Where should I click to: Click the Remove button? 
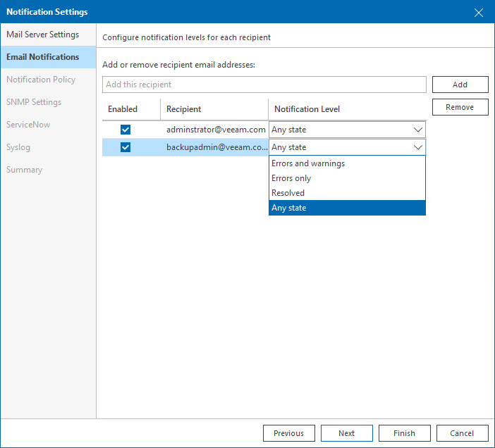click(x=460, y=107)
